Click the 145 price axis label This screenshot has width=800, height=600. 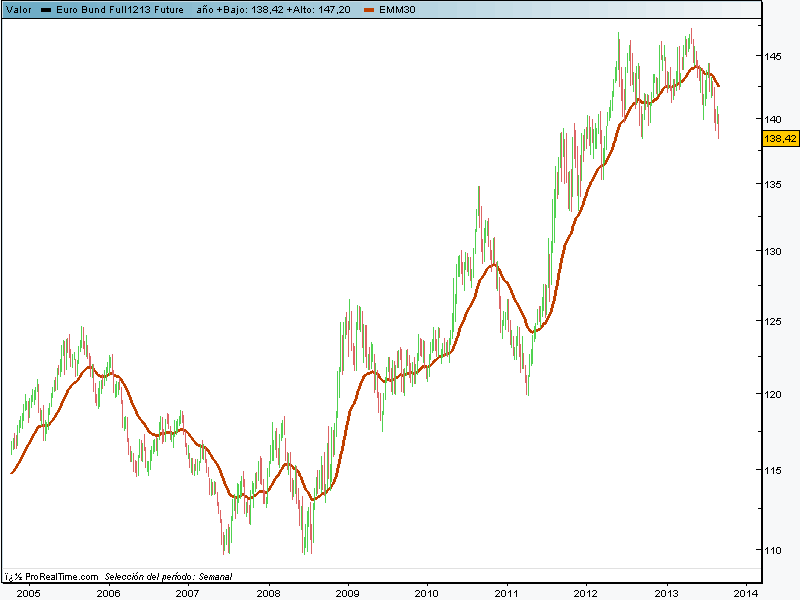pyautogui.click(x=774, y=56)
